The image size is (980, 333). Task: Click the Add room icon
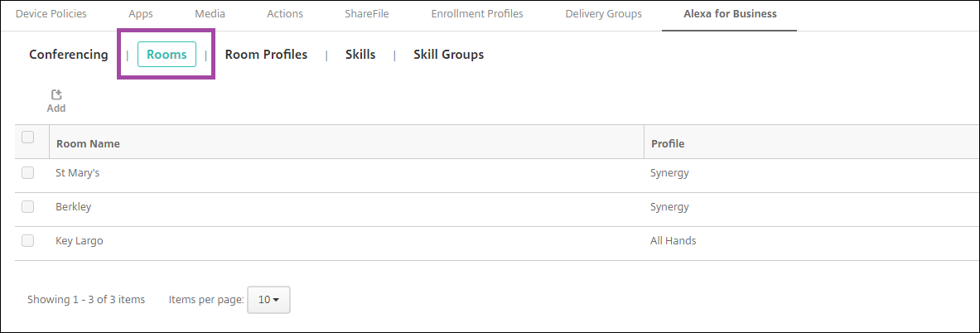click(56, 96)
